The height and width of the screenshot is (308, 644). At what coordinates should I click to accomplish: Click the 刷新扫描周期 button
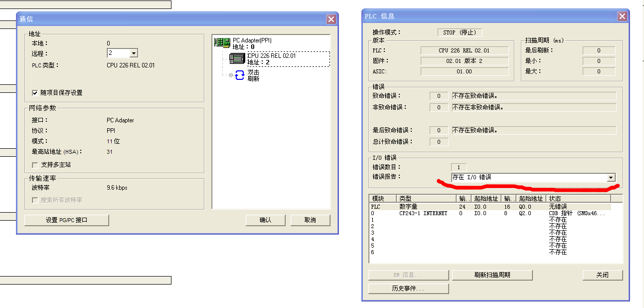(492, 275)
